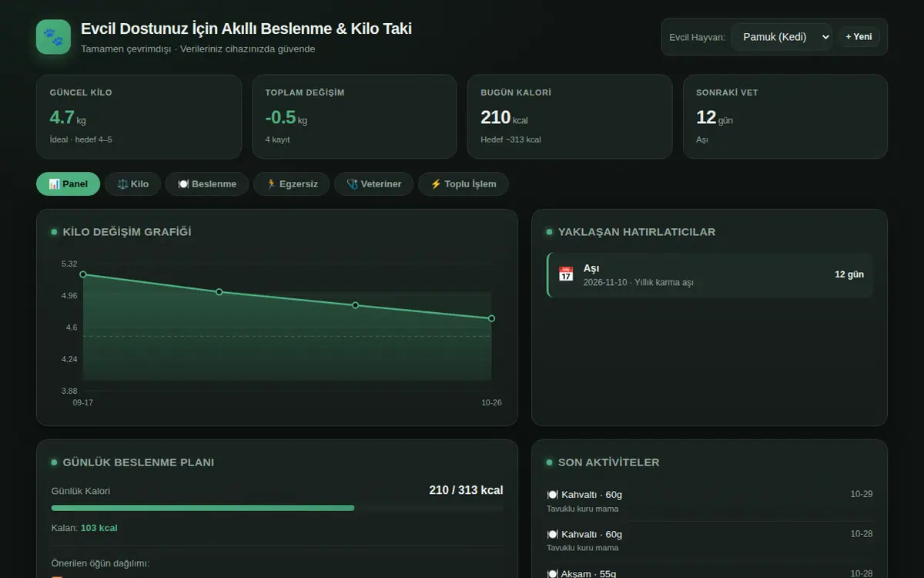Open the Veteriner tab
The image size is (924, 578).
coord(374,184)
